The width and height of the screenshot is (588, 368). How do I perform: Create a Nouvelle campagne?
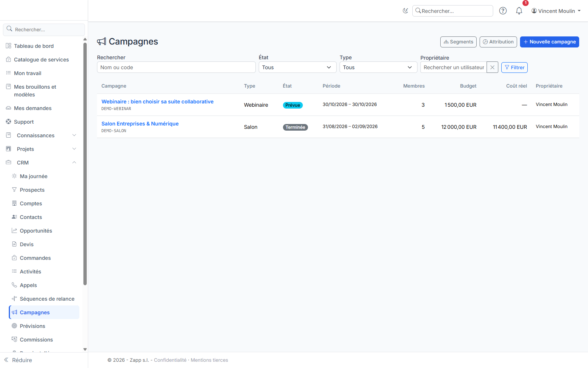[549, 42]
